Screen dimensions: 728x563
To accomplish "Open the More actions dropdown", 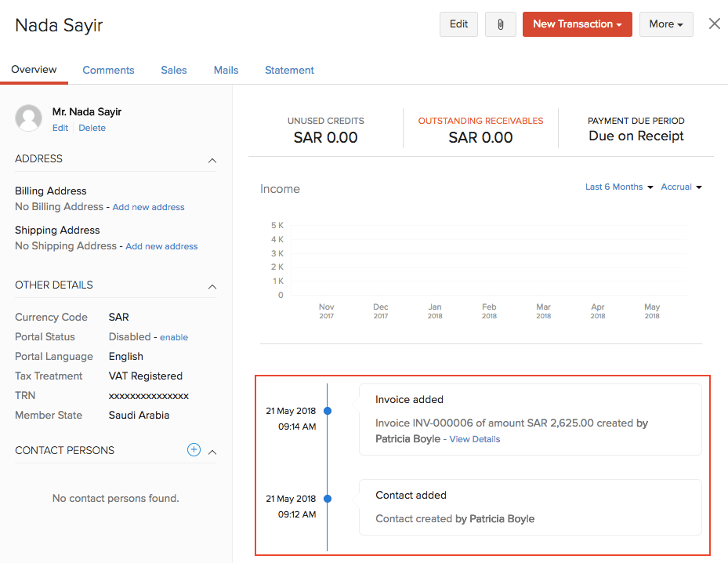I will click(665, 24).
